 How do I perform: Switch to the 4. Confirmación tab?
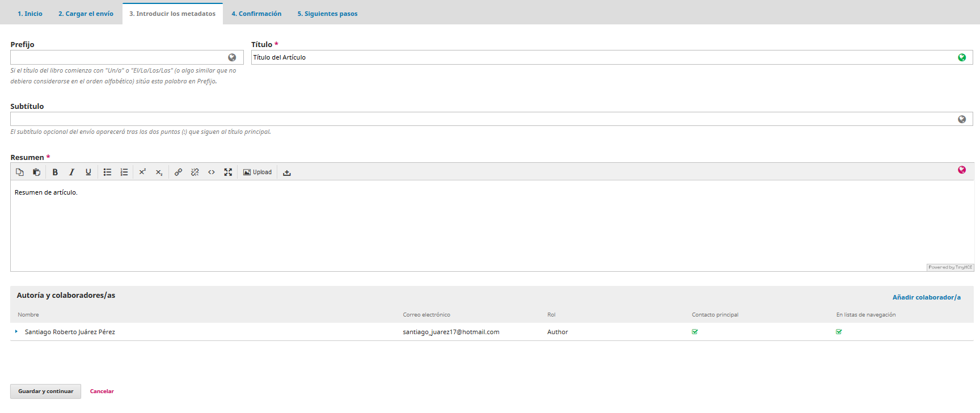tap(256, 14)
